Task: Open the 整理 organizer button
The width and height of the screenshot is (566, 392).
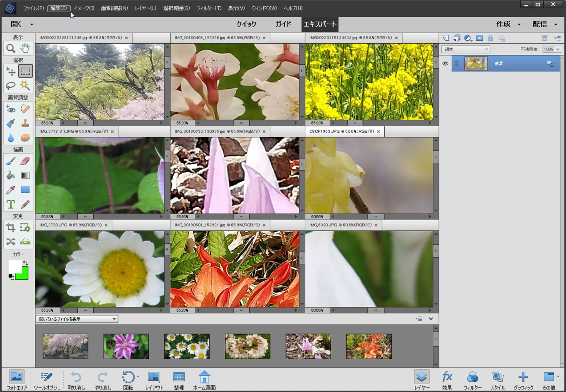Action: click(x=179, y=380)
